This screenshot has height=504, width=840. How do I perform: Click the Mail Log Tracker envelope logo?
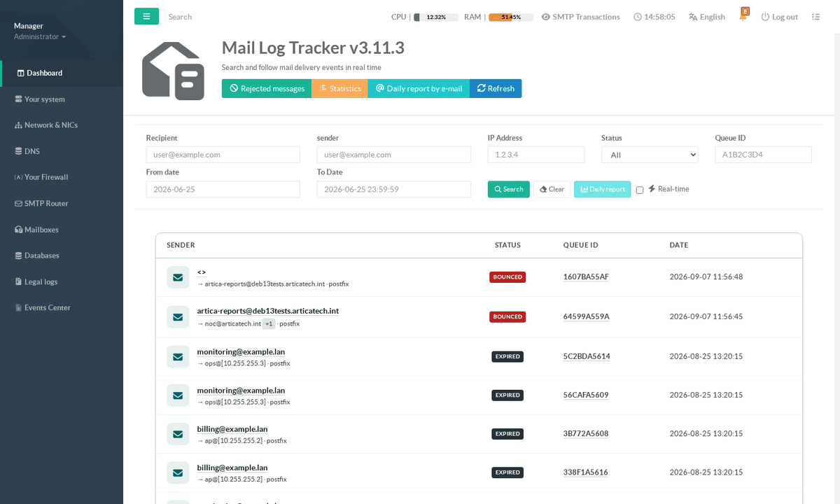click(173, 71)
